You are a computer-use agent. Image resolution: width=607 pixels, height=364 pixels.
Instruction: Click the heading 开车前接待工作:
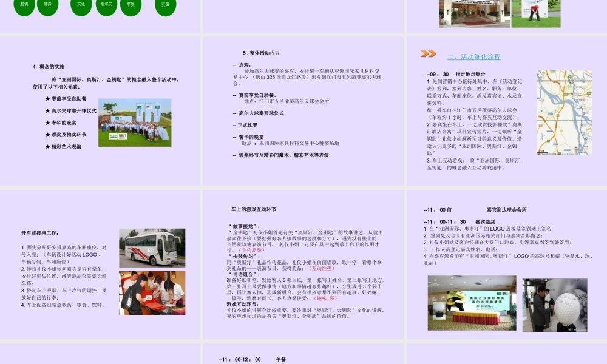(40, 233)
